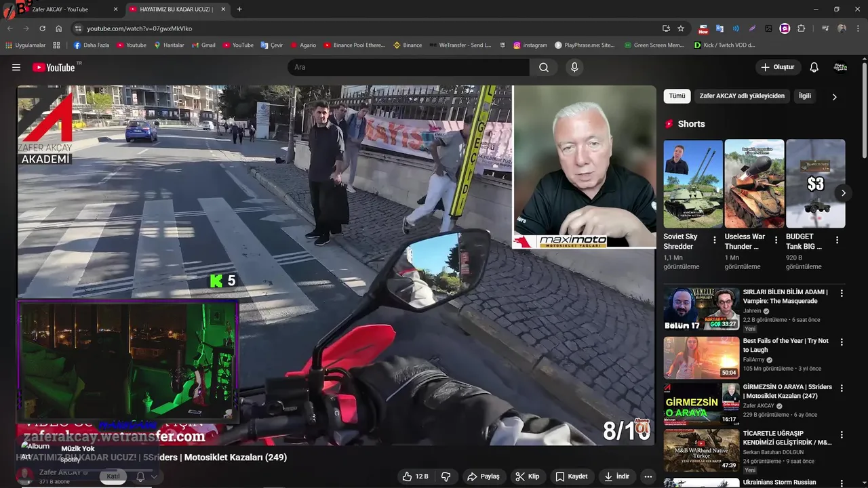868x488 pixels.
Task: Open Soviet Sky Shredder short thumbnail
Action: tap(692, 184)
